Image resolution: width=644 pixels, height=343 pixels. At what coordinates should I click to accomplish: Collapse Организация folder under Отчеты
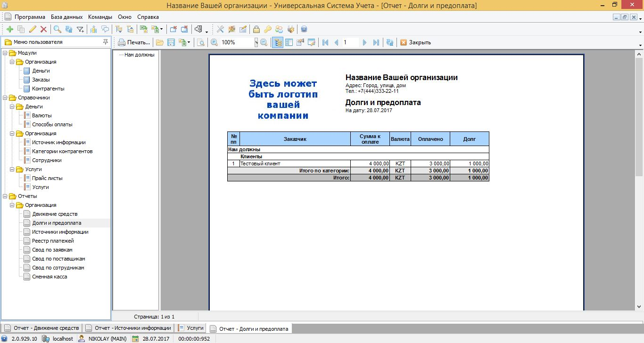coord(13,205)
